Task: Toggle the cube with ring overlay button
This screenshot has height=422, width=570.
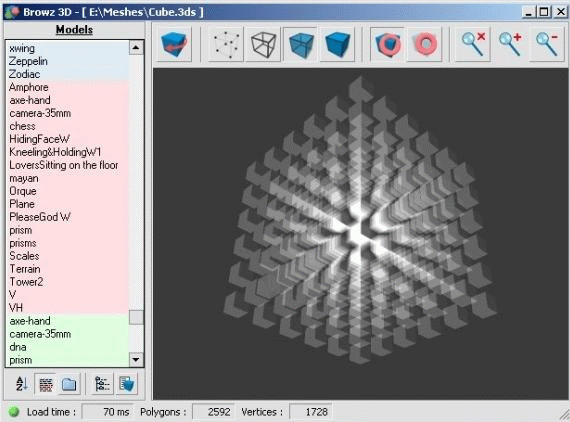Action: coord(387,44)
